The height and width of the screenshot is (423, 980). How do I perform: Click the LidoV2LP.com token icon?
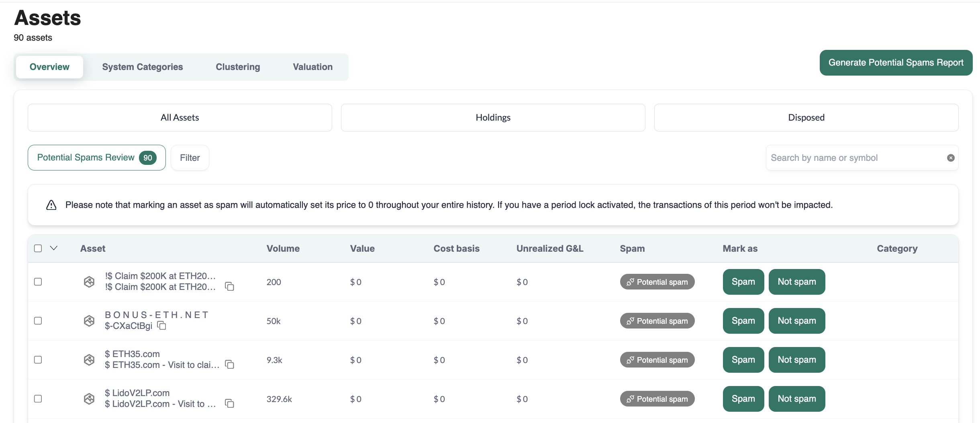click(x=89, y=399)
